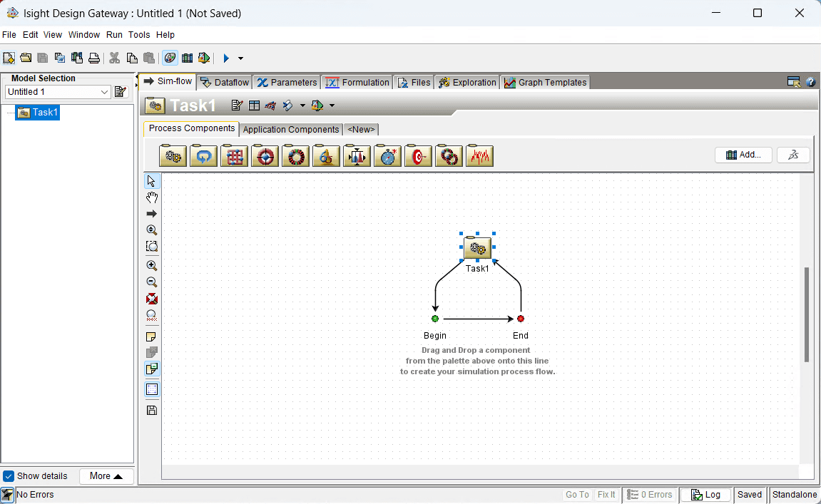The height and width of the screenshot is (504, 821).
Task: Pick the double roulette wheels component
Action: 449,155
